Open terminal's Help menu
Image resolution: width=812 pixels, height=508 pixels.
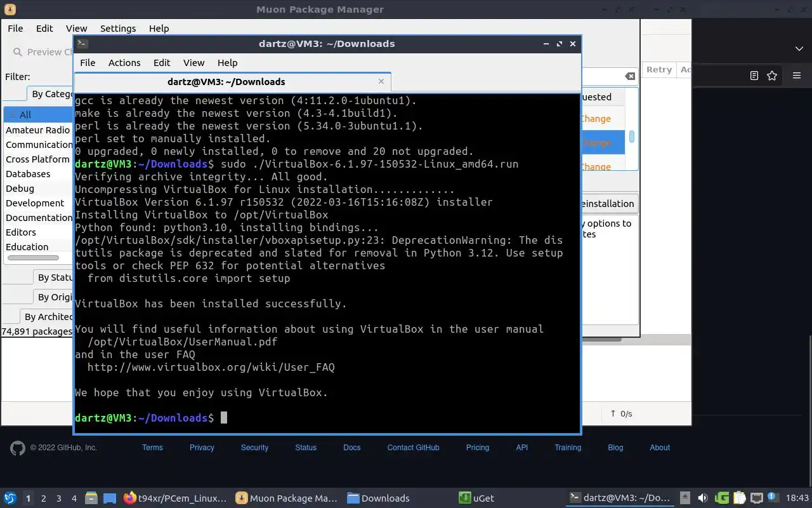227,62
